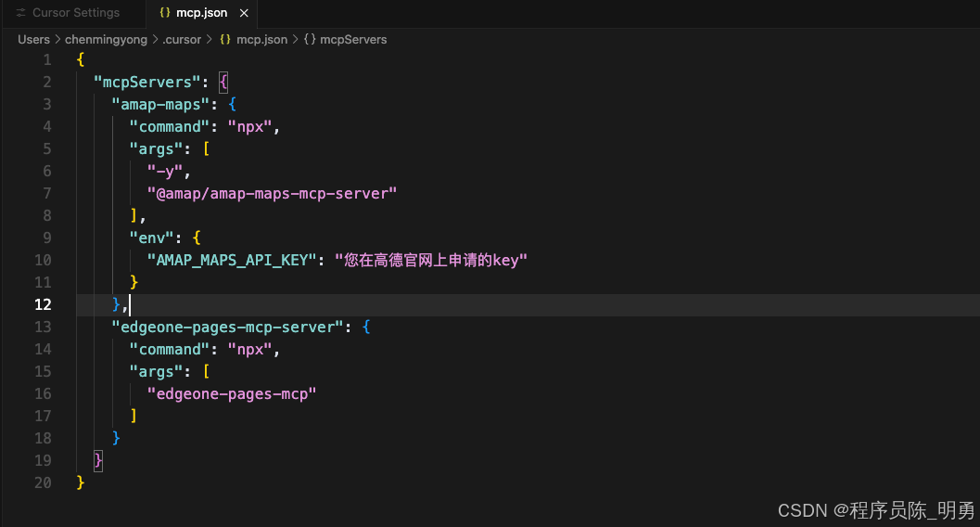This screenshot has height=527, width=980.
Task: Open the Users breadcrumb segment
Action: point(33,39)
